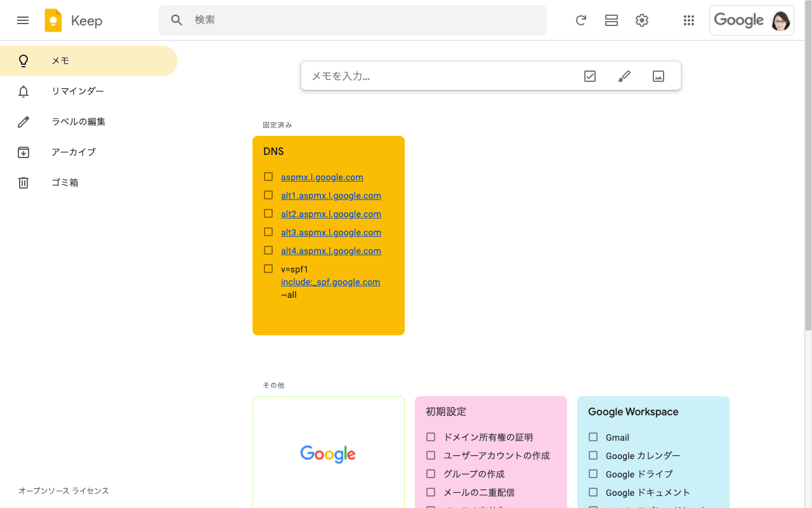812x508 pixels.
Task: Open the main hamburger menu
Action: click(23, 20)
